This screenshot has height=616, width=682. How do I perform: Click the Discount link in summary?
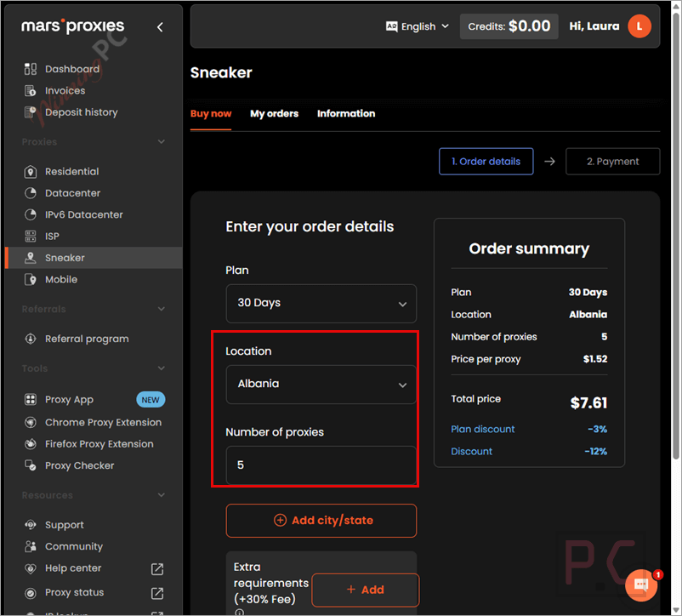pos(471,451)
